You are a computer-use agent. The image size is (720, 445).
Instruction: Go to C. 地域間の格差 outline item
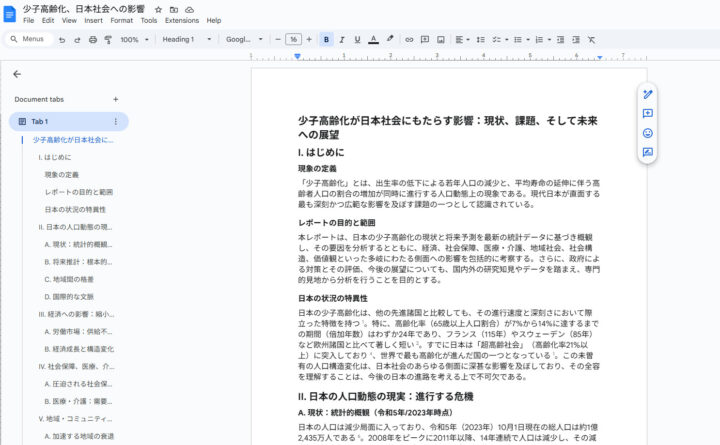click(69, 279)
